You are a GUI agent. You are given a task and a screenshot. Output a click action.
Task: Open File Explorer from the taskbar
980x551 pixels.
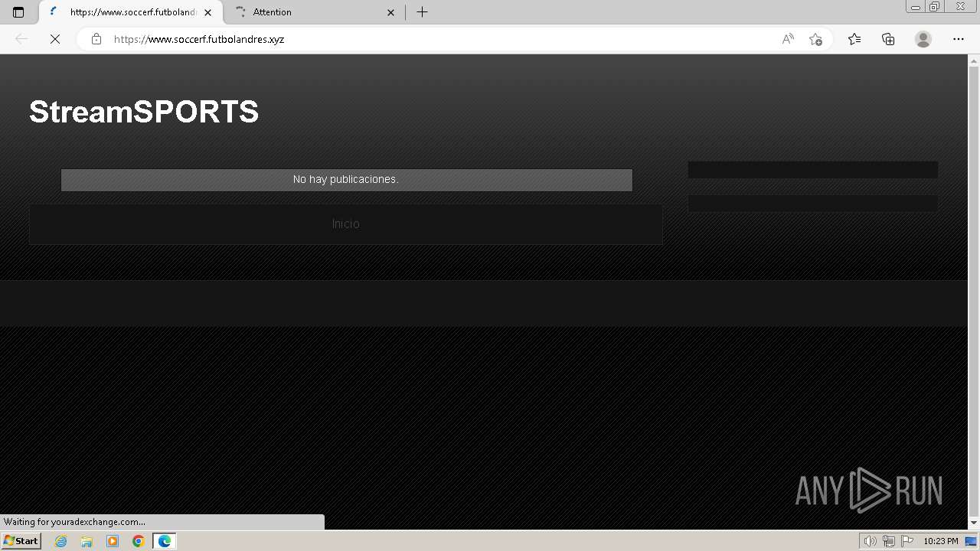tap(87, 541)
